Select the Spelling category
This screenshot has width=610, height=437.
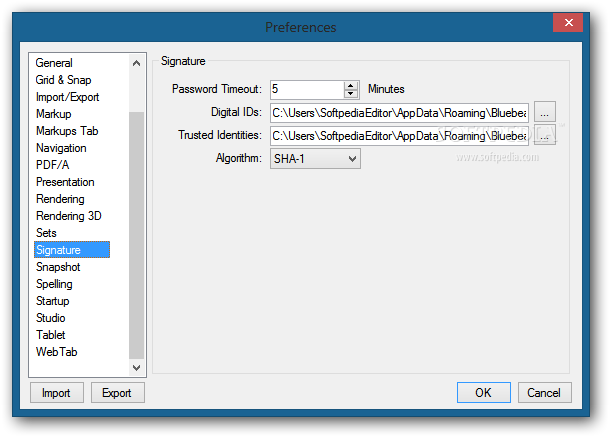point(54,284)
